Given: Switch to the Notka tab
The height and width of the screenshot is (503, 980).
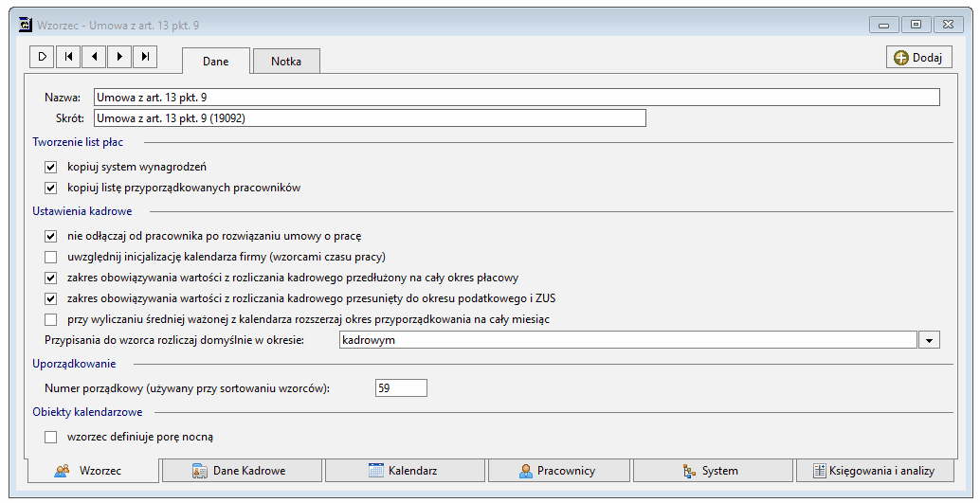Looking at the screenshot, I should point(286,62).
